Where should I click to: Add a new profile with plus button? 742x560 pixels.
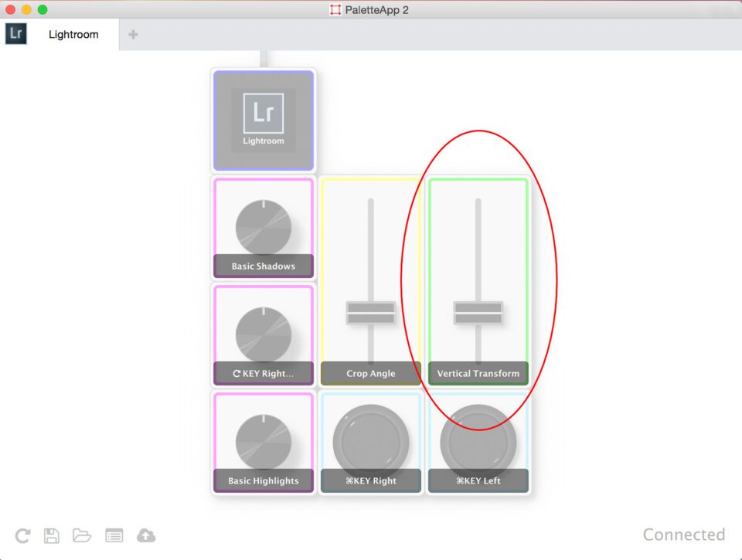pyautogui.click(x=133, y=35)
